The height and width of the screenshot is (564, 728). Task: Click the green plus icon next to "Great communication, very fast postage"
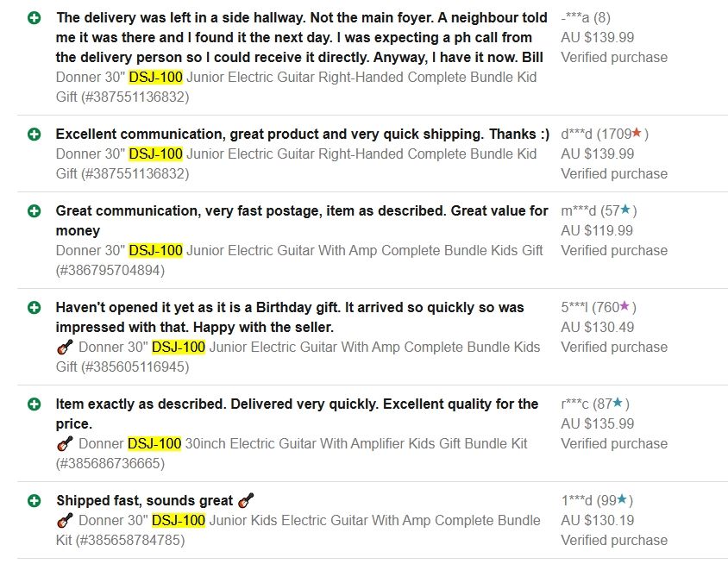coord(34,210)
